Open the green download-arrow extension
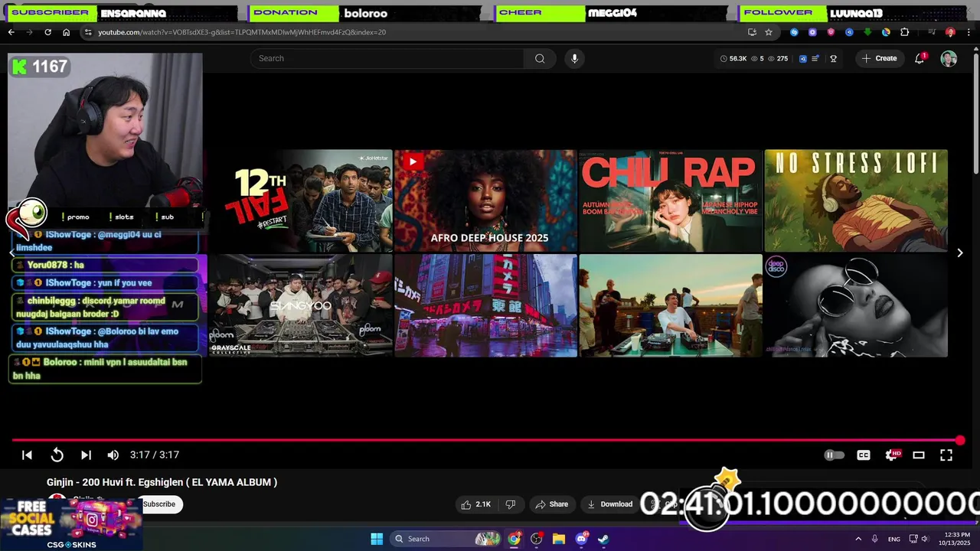980x551 pixels. (x=867, y=32)
